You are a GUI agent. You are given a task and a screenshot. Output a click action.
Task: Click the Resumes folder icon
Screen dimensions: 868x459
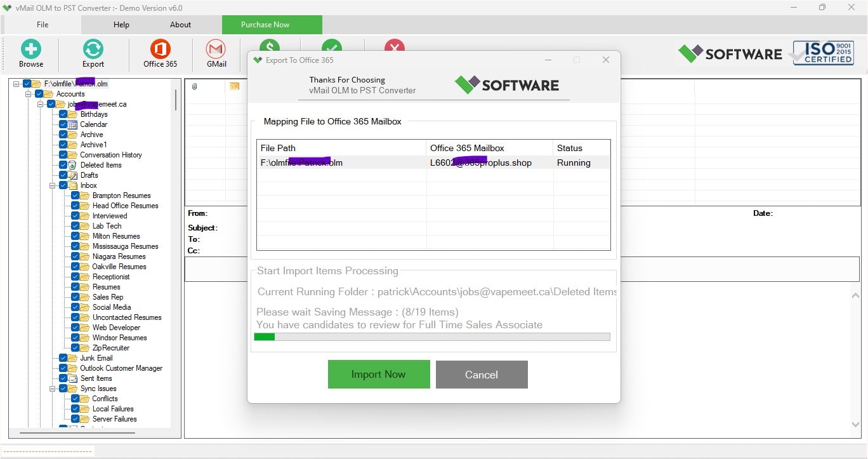click(x=84, y=287)
